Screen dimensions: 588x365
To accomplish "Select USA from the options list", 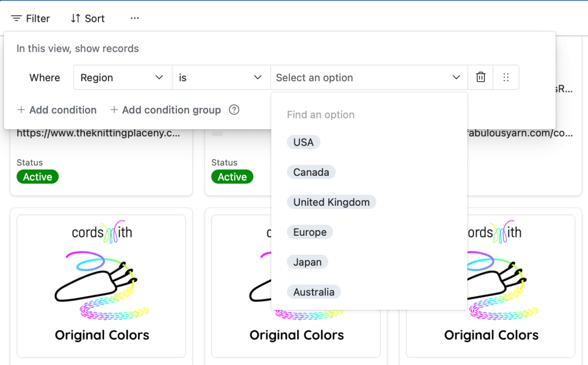I will [x=303, y=143].
